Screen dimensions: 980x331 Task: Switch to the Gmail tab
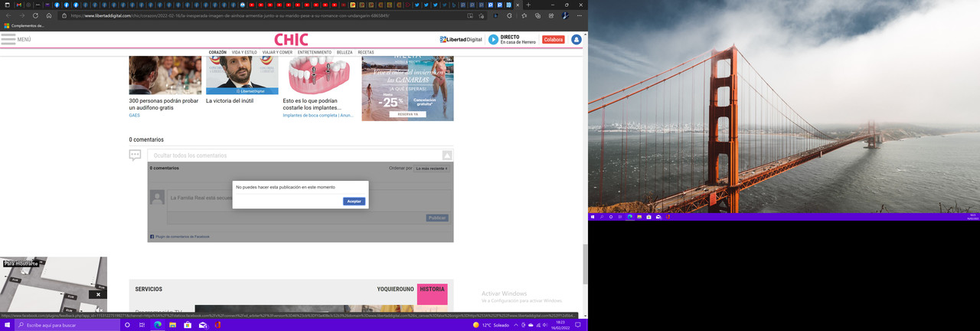pyautogui.click(x=18, y=5)
